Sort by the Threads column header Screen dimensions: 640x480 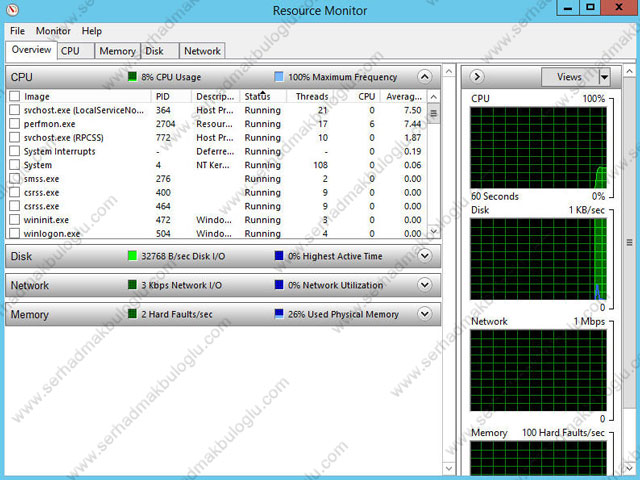click(x=310, y=96)
